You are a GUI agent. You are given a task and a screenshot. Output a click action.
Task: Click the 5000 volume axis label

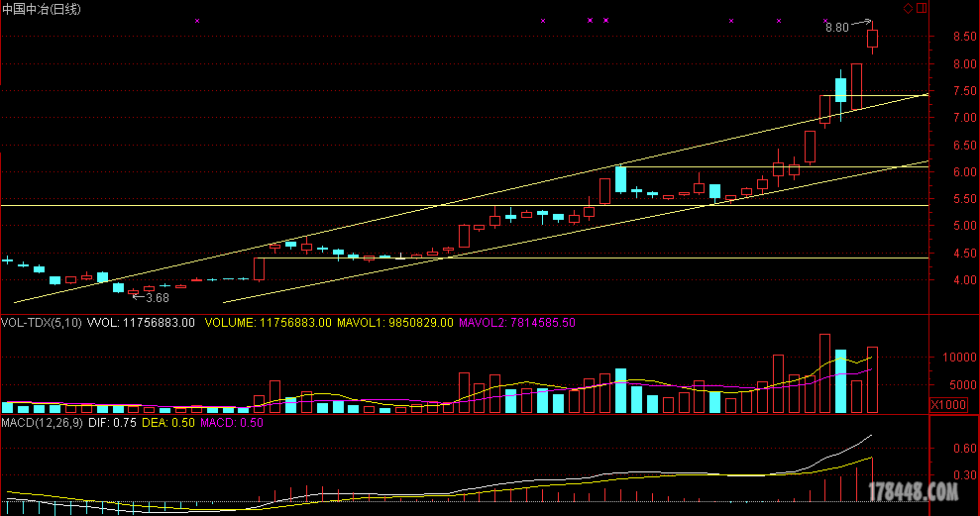point(962,385)
